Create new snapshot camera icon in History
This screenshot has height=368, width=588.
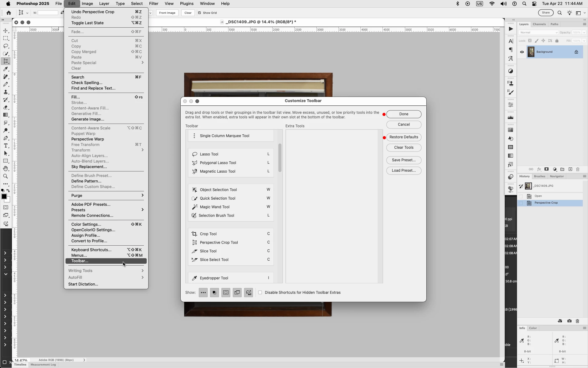[x=569, y=321]
